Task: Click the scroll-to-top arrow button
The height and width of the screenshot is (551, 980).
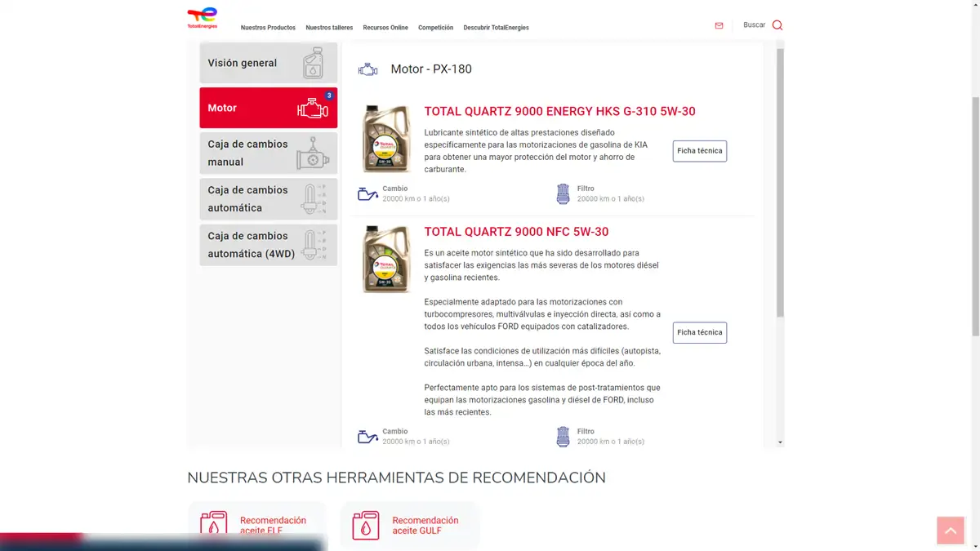Action: point(950,531)
